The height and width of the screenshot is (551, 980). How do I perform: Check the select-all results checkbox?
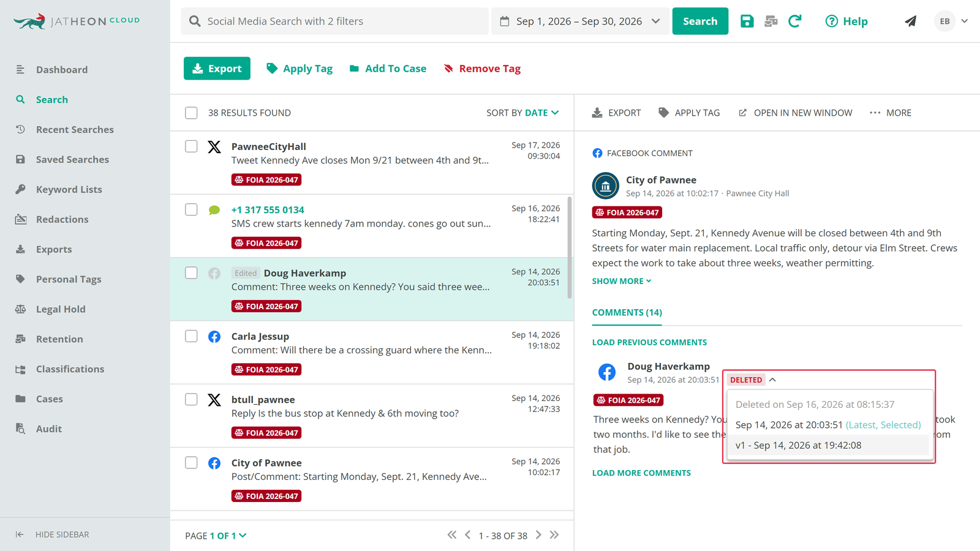[x=191, y=113]
